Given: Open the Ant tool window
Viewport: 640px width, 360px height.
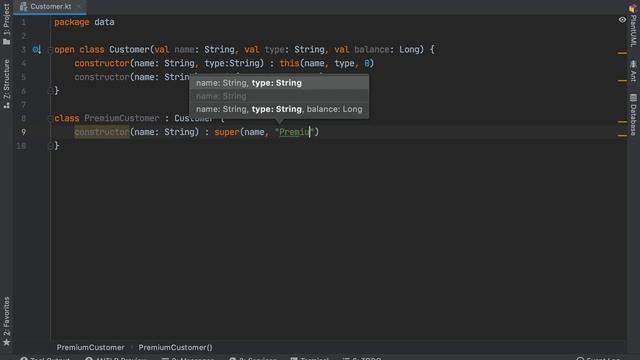Looking at the screenshot, I should click(x=633, y=71).
